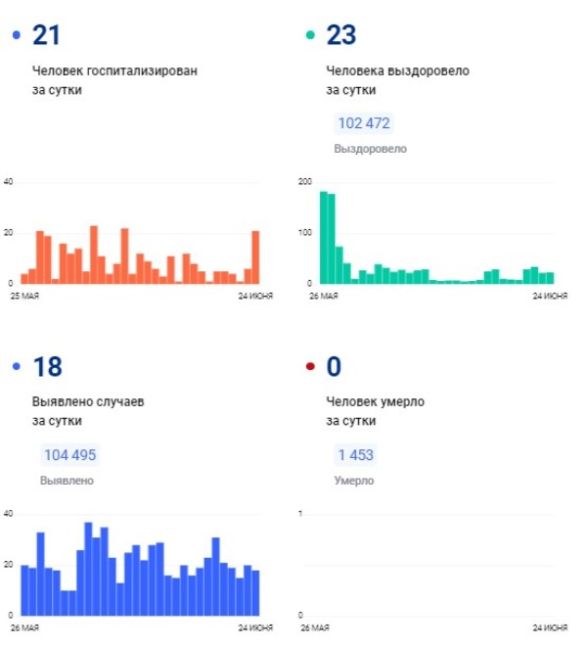Click the 'Выявлено случаев за сутки' label

(88, 411)
